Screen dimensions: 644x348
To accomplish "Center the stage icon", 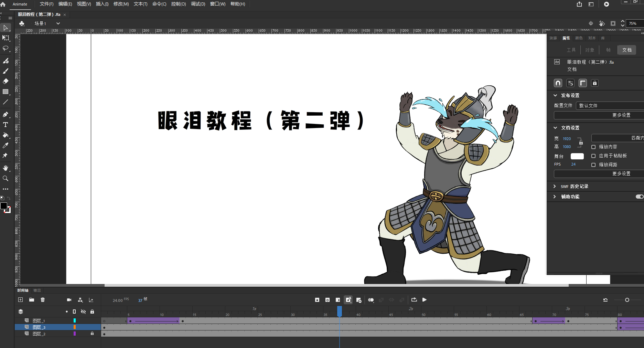I will tap(591, 23).
